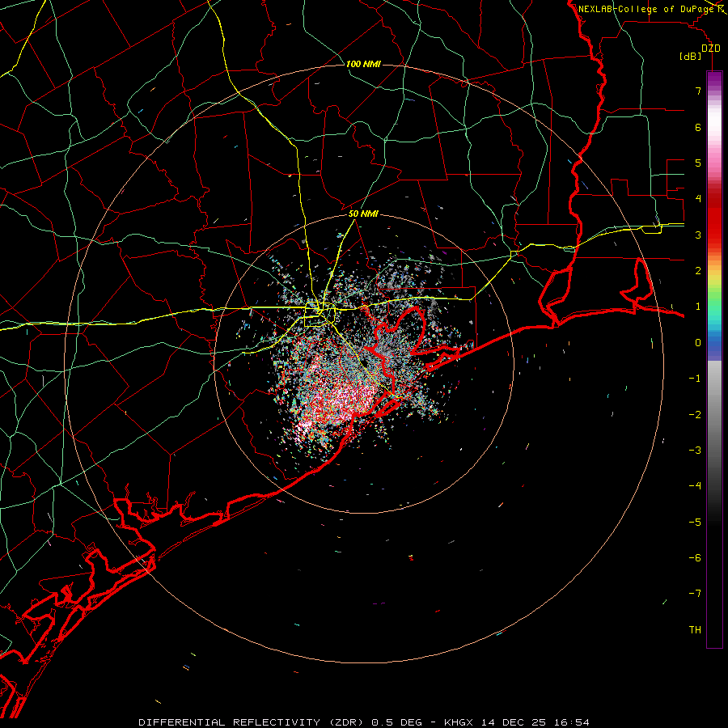Screen dimensions: 728x728
Task: Click the 50 NMI range ring label
Action: (363, 214)
